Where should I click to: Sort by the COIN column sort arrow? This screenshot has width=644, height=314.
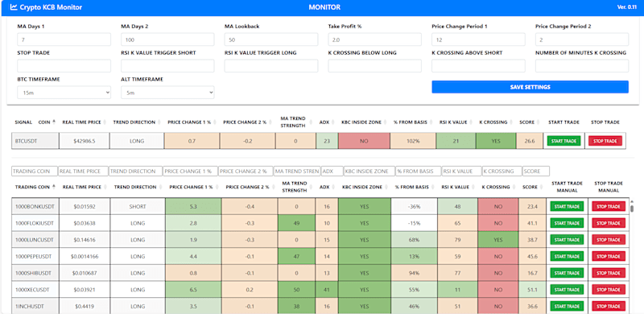55,122
